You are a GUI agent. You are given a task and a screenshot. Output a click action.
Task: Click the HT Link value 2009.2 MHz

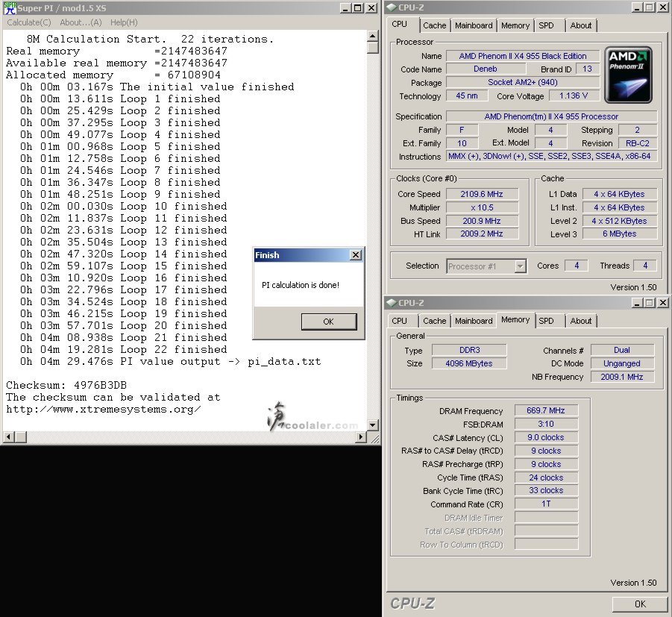[x=482, y=234]
